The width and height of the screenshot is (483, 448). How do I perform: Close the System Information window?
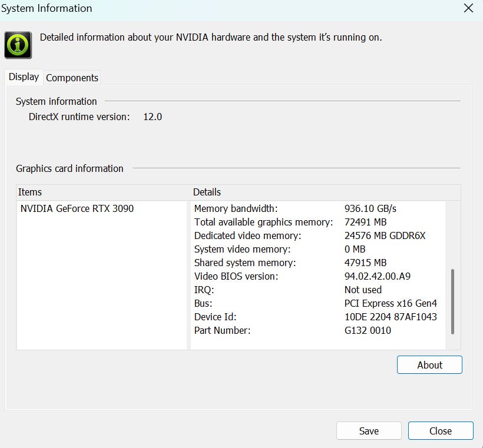468,8
